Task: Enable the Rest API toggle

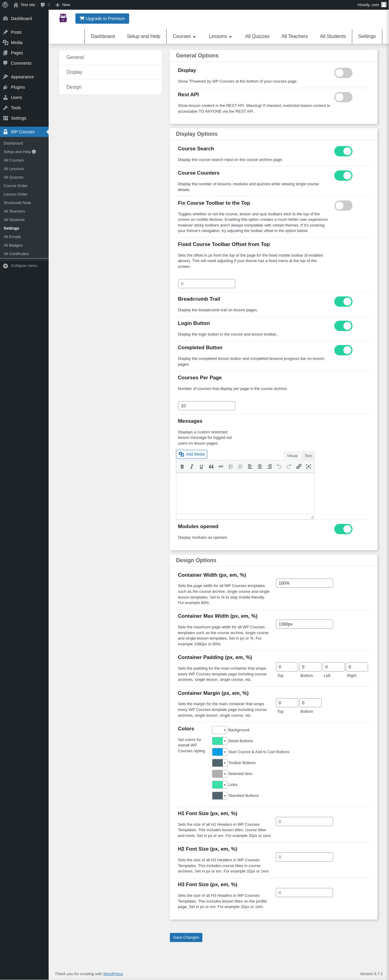Action: pyautogui.click(x=343, y=97)
